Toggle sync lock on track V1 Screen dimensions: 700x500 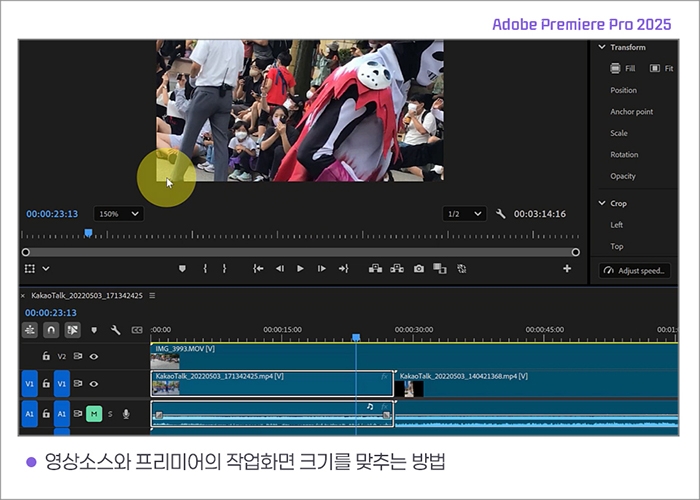tap(78, 383)
